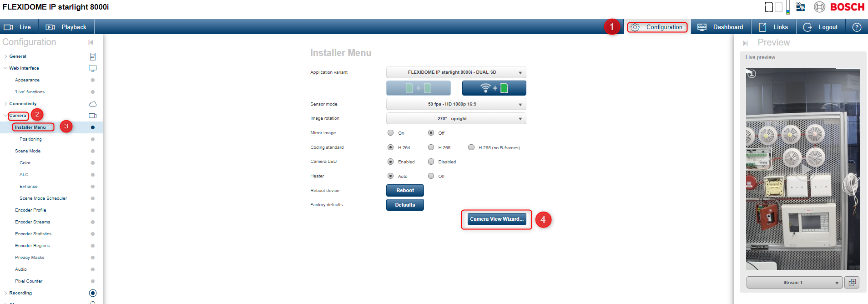The image size is (868, 304).
Task: Expand the General section
Action: pyautogui.click(x=5, y=56)
